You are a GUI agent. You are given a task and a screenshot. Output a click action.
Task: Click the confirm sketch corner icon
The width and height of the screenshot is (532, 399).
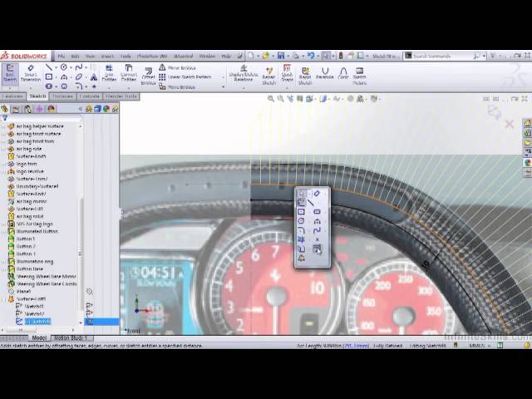click(x=495, y=111)
